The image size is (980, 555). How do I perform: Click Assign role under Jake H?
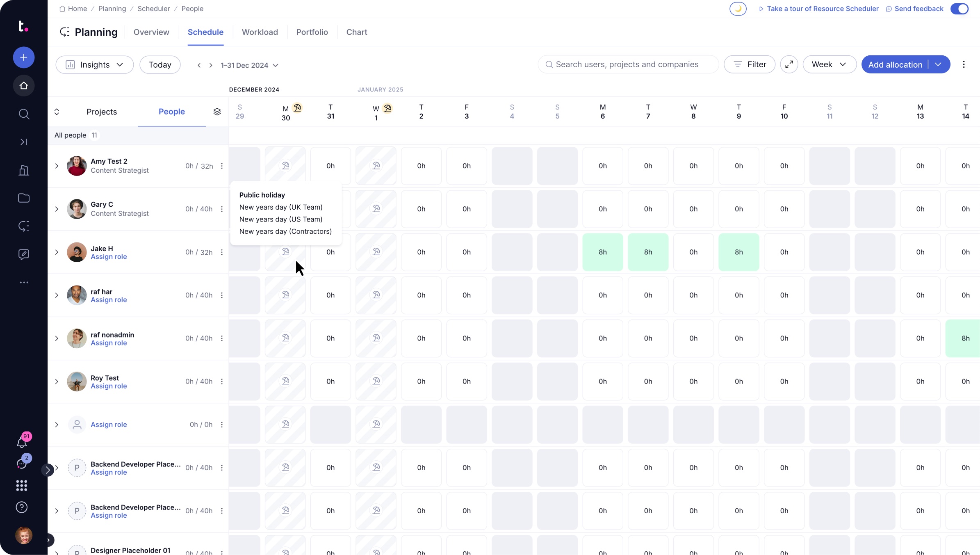[109, 257]
